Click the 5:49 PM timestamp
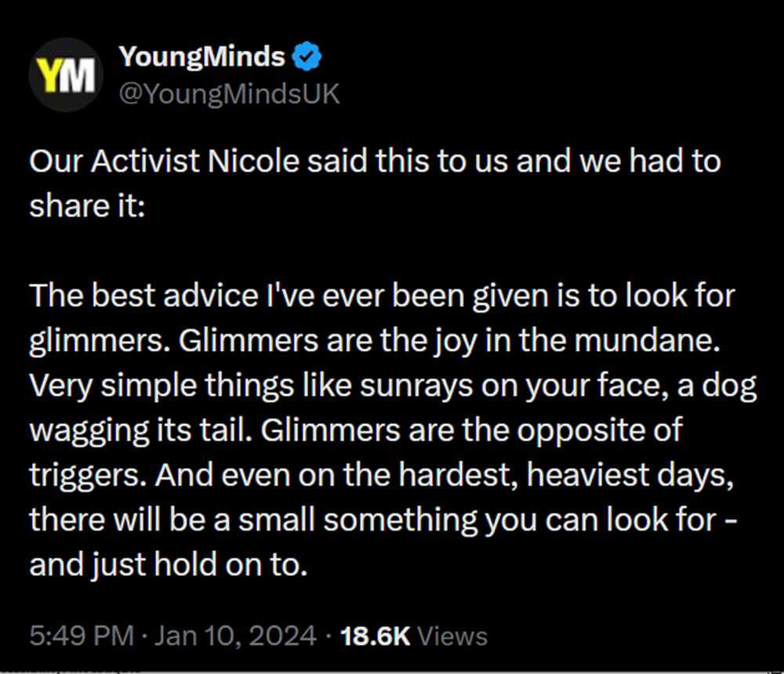The image size is (784, 674). point(82,635)
